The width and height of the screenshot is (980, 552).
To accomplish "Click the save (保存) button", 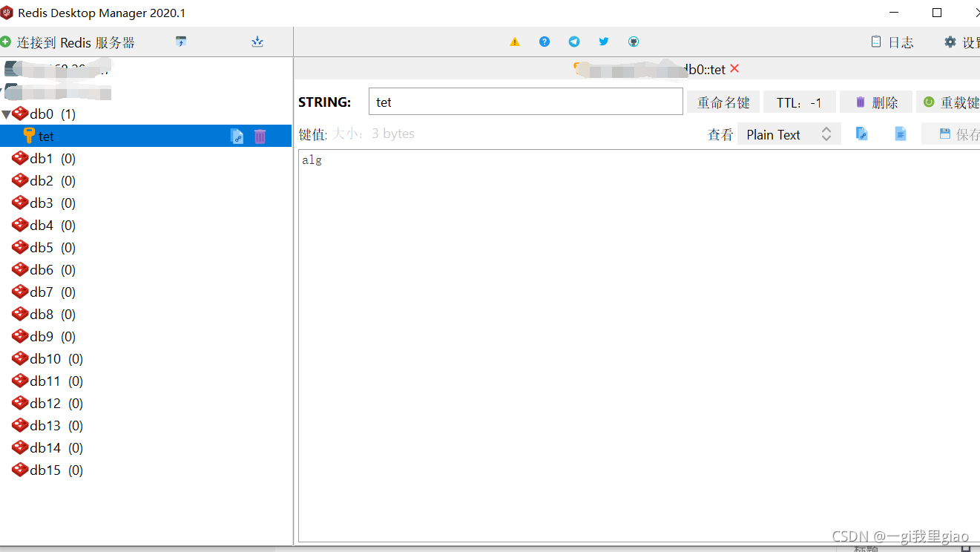I will tap(952, 134).
